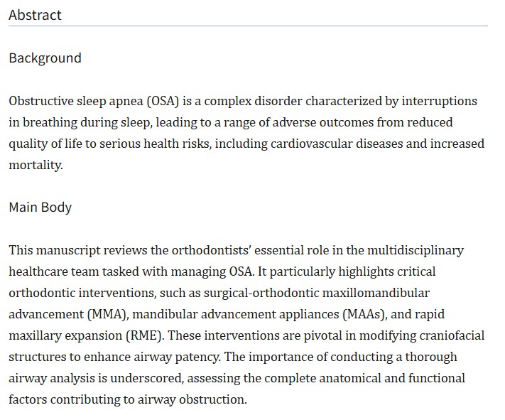Click the abbreviation '(MAAs)' in the text

[x=365, y=314]
